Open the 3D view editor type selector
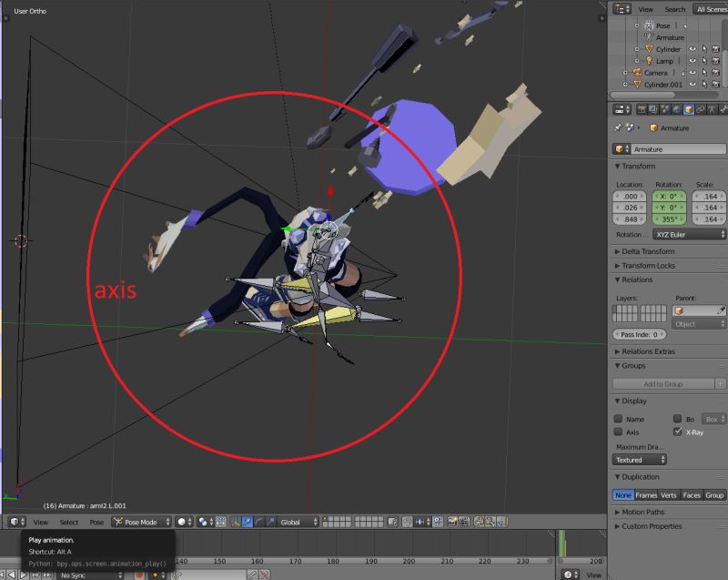This screenshot has height=580, width=728. click(17, 522)
